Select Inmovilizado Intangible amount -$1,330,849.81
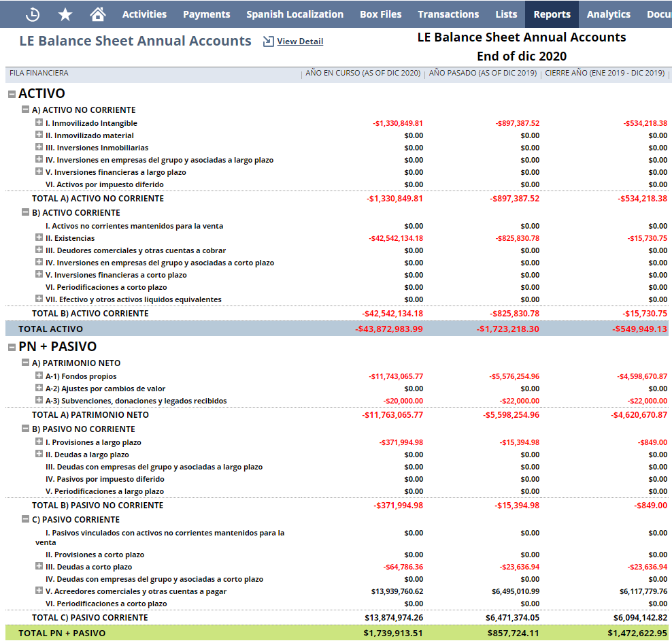672x643 pixels. (398, 123)
